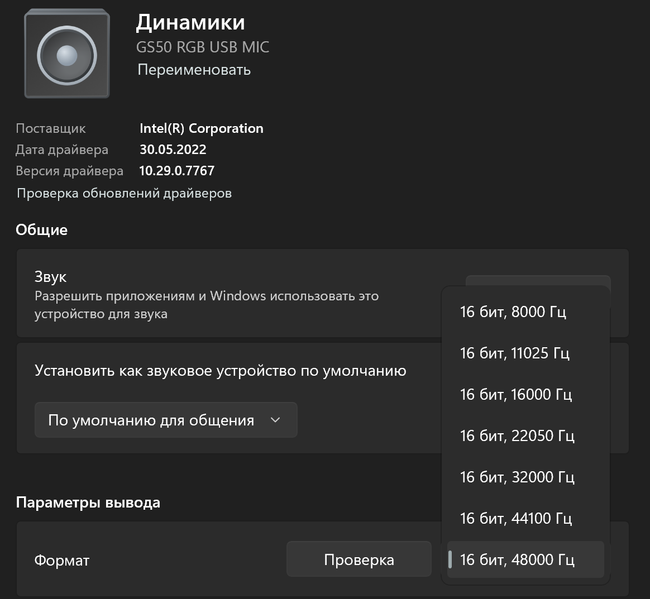650x599 pixels.
Task: Click the Intel(R) Corporation provider text
Action: click(x=201, y=129)
